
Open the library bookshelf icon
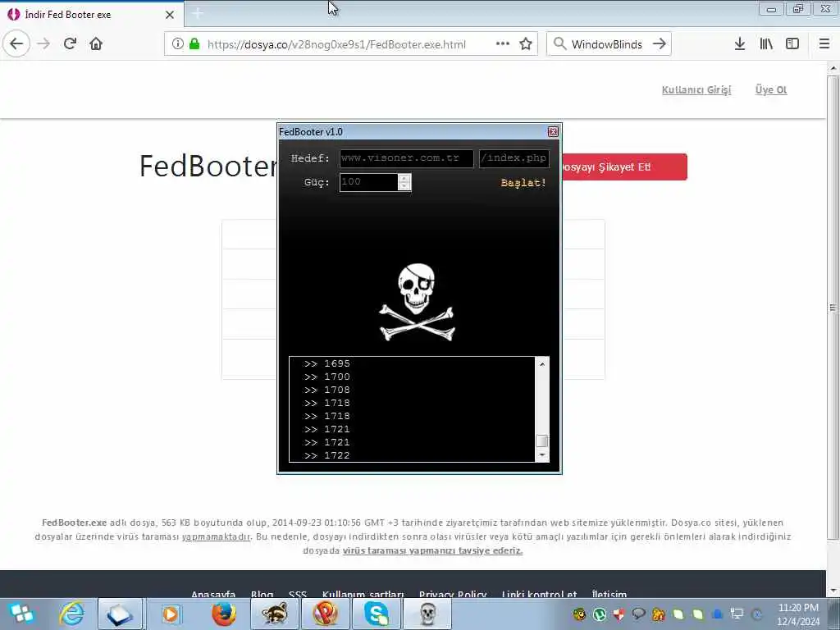tap(766, 44)
